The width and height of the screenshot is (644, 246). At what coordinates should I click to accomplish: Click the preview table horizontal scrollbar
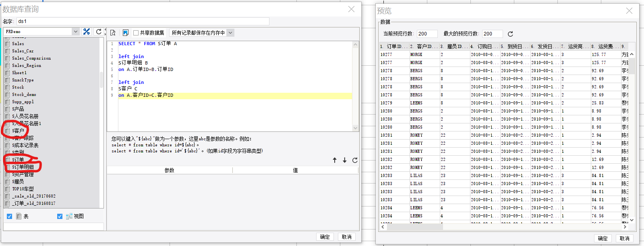(414, 227)
